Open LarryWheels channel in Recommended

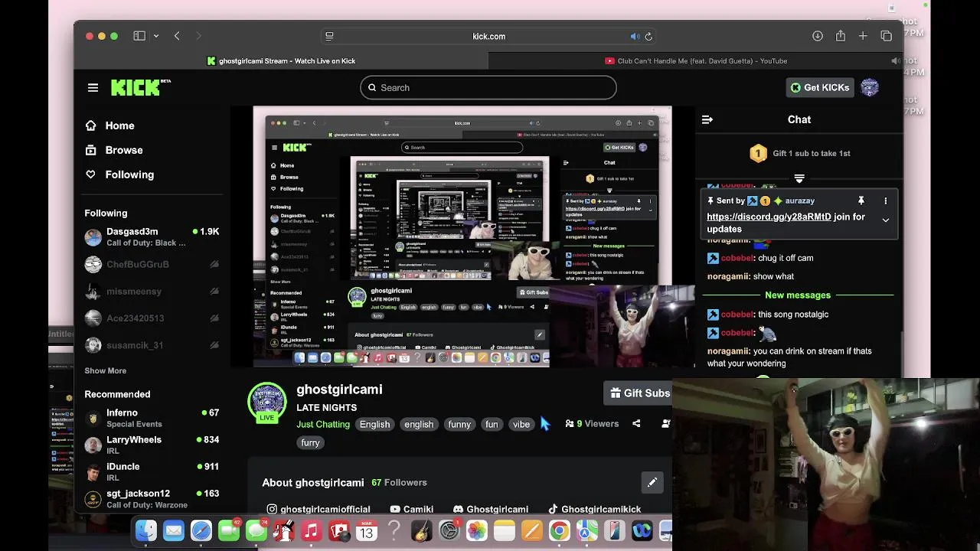[152, 445]
